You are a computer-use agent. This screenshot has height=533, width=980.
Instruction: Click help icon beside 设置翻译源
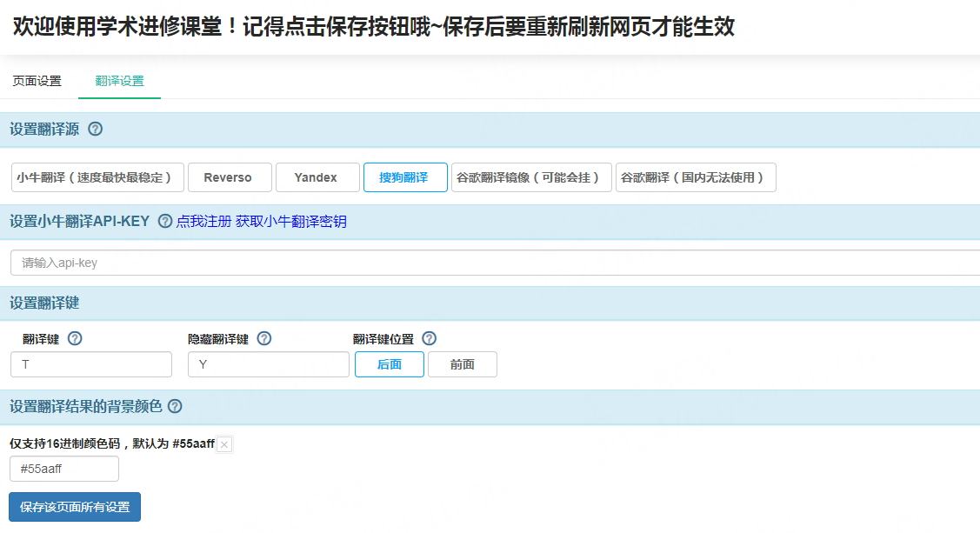click(96, 130)
